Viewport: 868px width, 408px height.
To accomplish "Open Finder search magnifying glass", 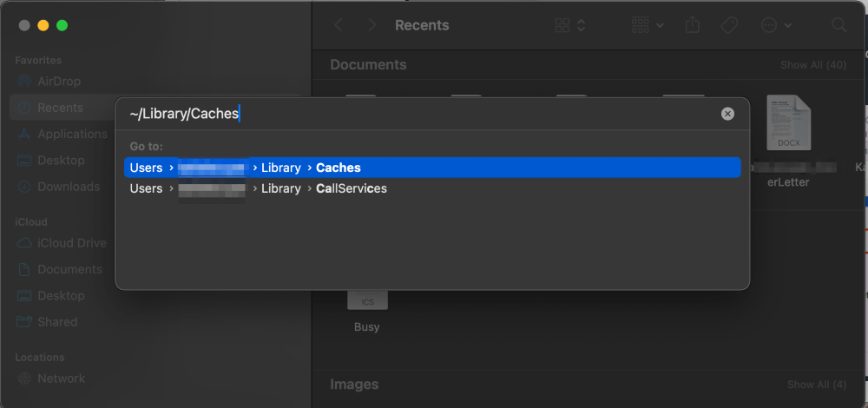I will [838, 25].
